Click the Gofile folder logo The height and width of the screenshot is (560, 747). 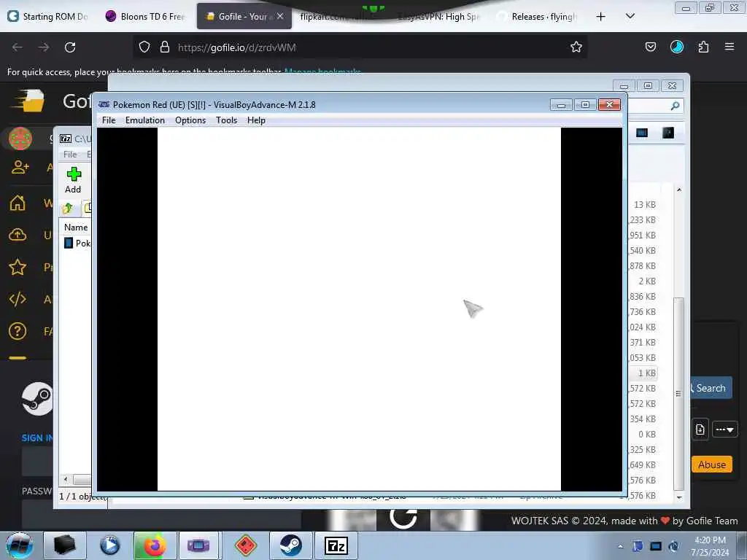pyautogui.click(x=29, y=101)
